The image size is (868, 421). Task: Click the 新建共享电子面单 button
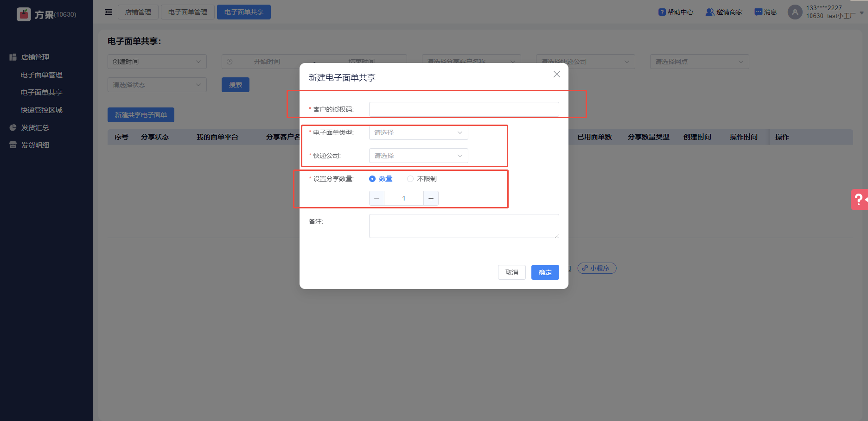[x=141, y=115]
